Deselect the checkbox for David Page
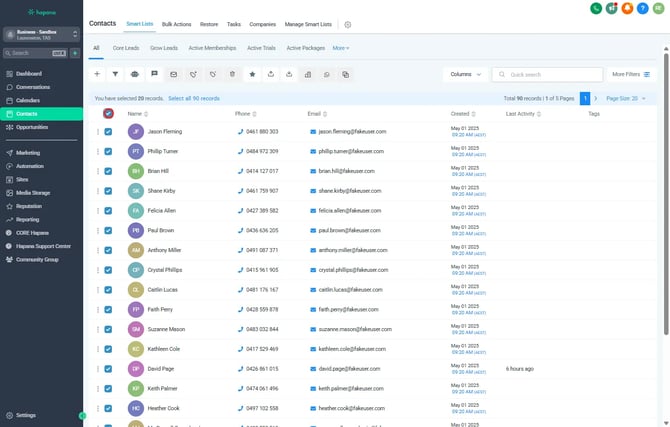The height and width of the screenshot is (427, 670). point(108,368)
